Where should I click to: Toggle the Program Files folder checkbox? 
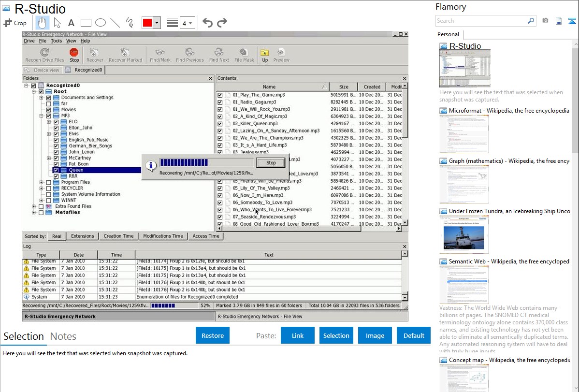(x=48, y=182)
